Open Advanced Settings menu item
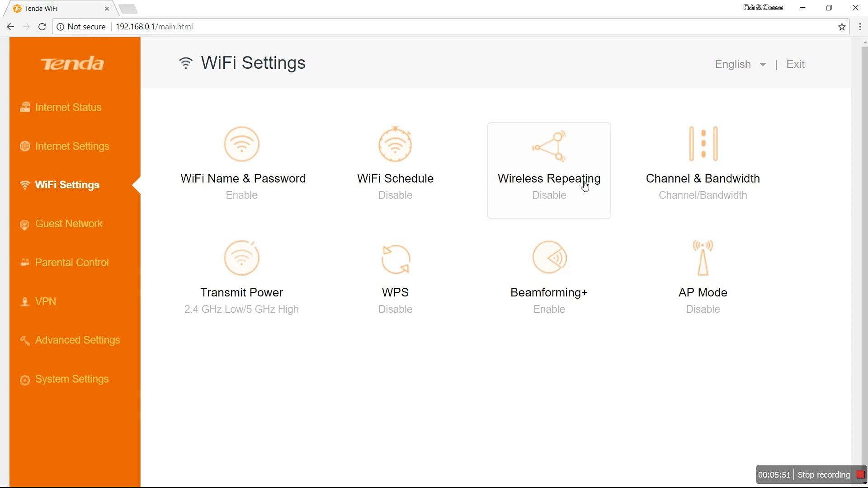The image size is (868, 488). point(77,340)
